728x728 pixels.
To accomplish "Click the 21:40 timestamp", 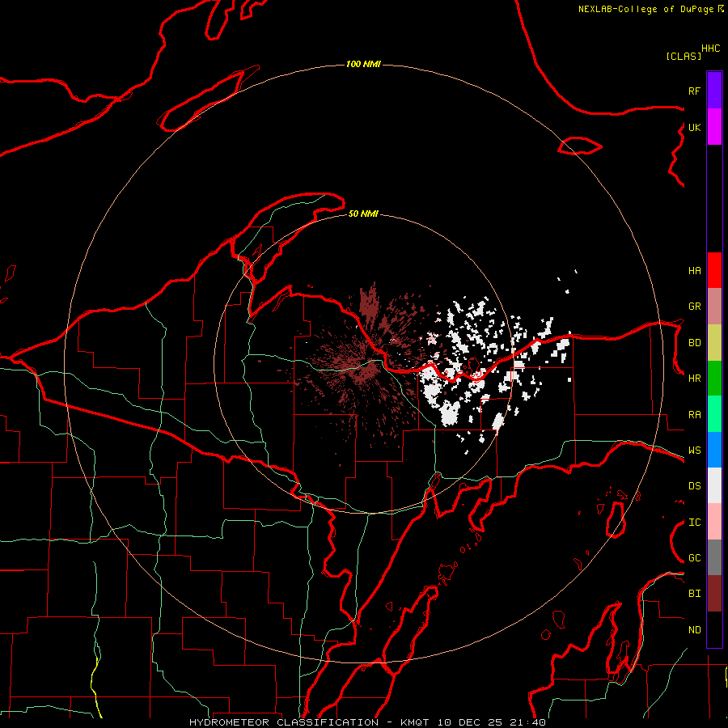I will [527, 722].
